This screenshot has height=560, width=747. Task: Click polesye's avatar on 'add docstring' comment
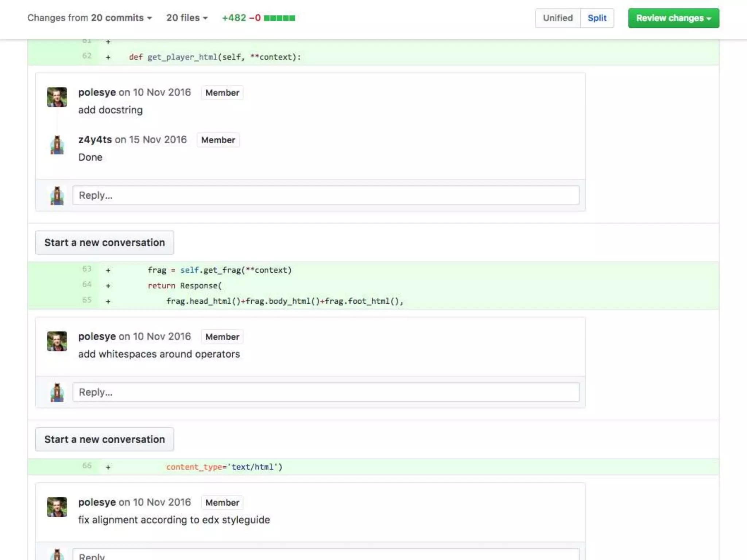pos(57,97)
